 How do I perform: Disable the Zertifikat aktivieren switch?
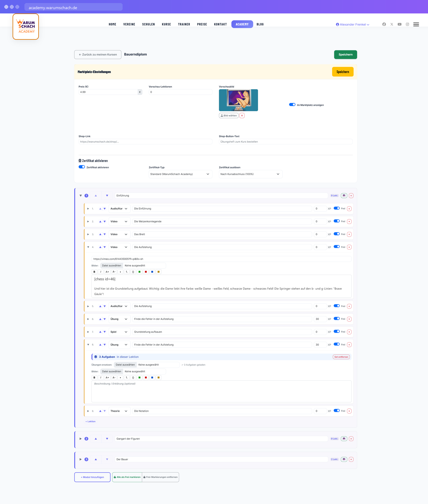pyautogui.click(x=82, y=167)
